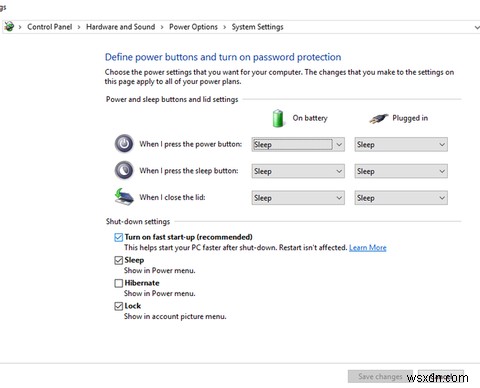Click 'Plugged in' column header text
The height and width of the screenshot is (388, 480).
click(x=410, y=118)
